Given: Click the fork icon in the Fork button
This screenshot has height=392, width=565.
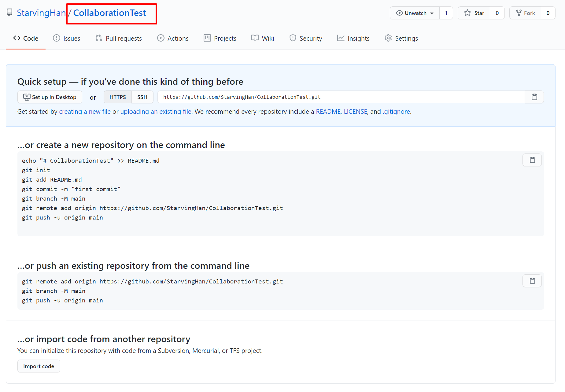Looking at the screenshot, I should [x=519, y=13].
